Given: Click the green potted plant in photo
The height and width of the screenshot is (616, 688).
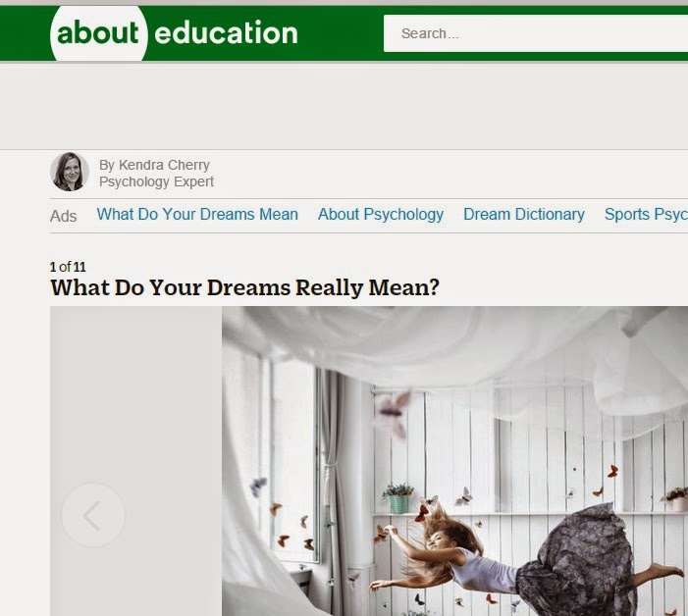Looking at the screenshot, I should [398, 498].
